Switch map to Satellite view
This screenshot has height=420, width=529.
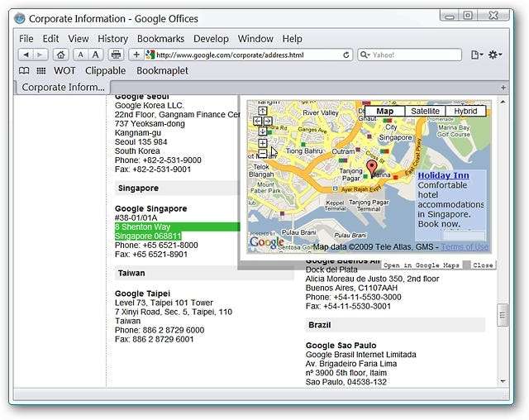tap(425, 111)
